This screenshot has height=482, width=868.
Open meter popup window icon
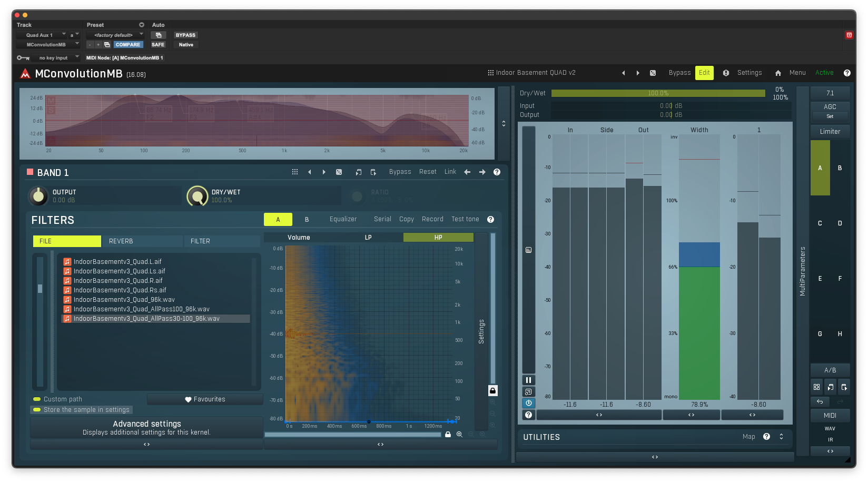(x=528, y=392)
